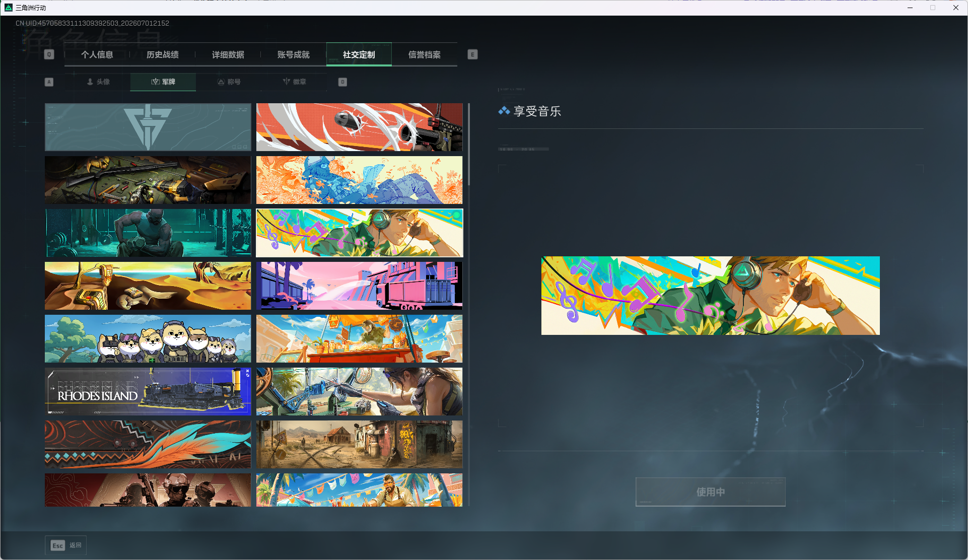Select the headphones music dog tag
The height and width of the screenshot is (560, 968).
coord(360,233)
